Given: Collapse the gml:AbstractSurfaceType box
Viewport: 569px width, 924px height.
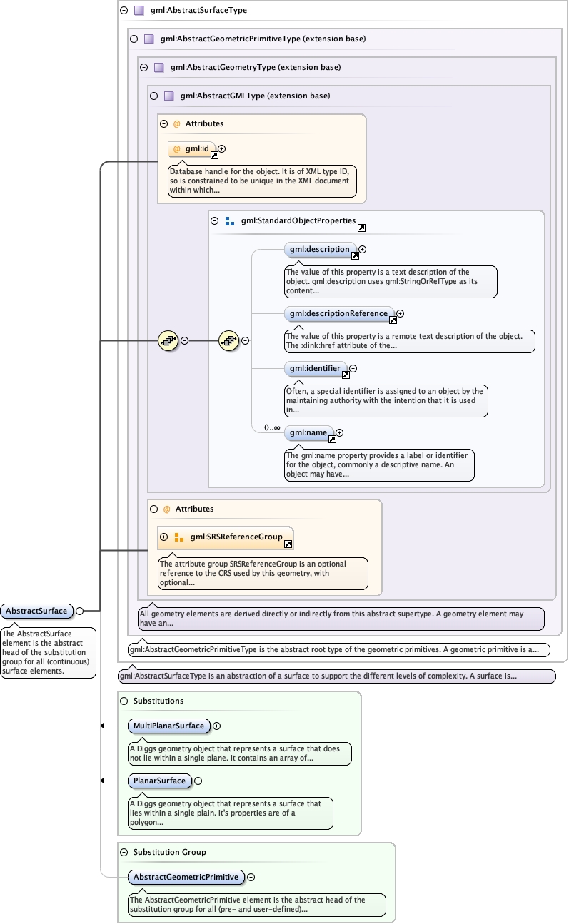Looking at the screenshot, I should pyautogui.click(x=124, y=11).
